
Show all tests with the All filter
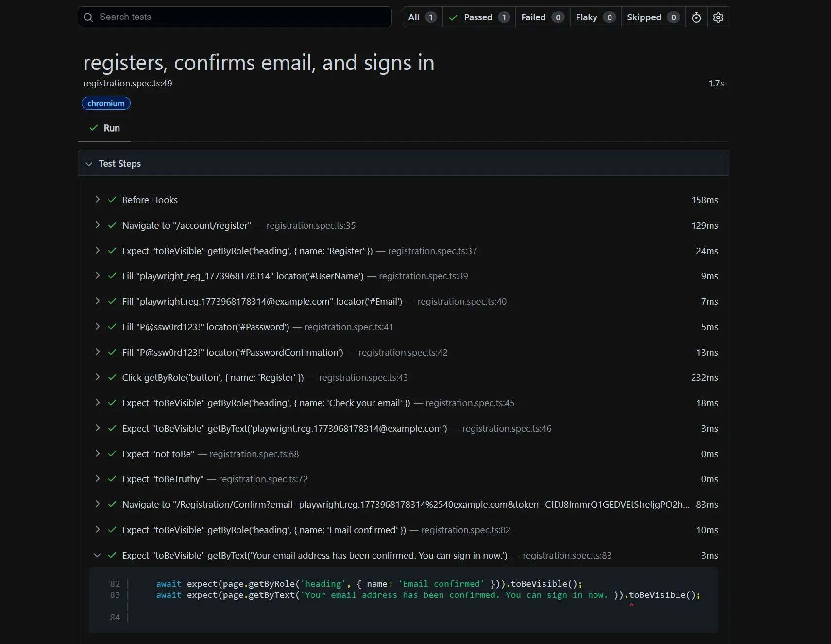(x=422, y=17)
